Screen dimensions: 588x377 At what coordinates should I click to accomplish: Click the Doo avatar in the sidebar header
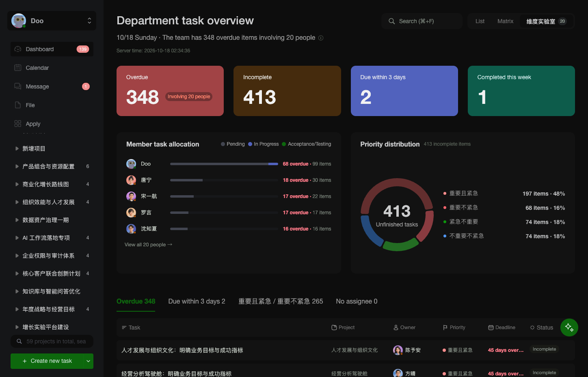(19, 21)
